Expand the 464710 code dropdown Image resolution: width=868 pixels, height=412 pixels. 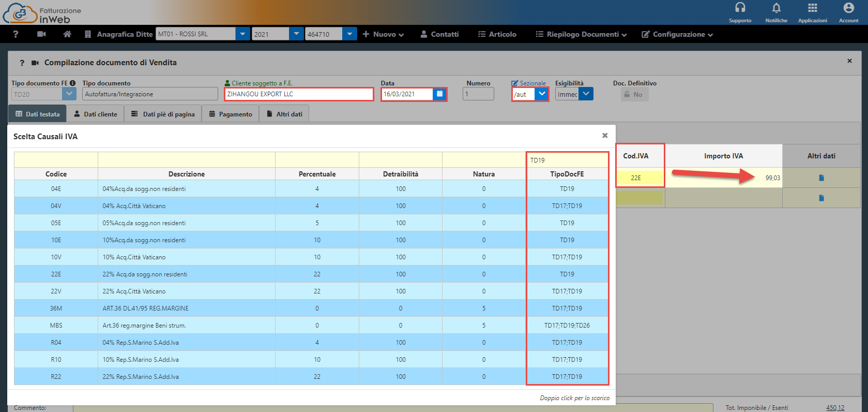click(x=349, y=34)
